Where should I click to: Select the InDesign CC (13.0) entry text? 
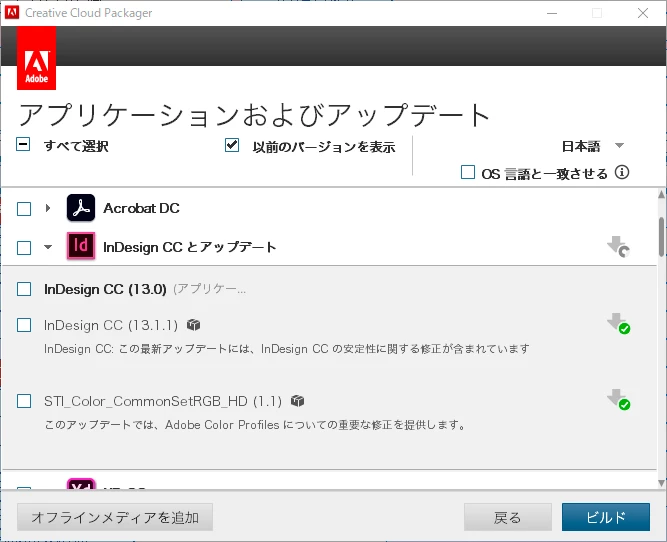[105, 289]
